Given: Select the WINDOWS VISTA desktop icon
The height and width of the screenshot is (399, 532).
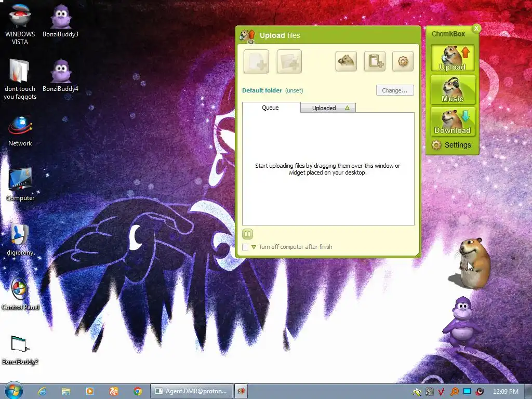Looking at the screenshot, I should 20,24.
